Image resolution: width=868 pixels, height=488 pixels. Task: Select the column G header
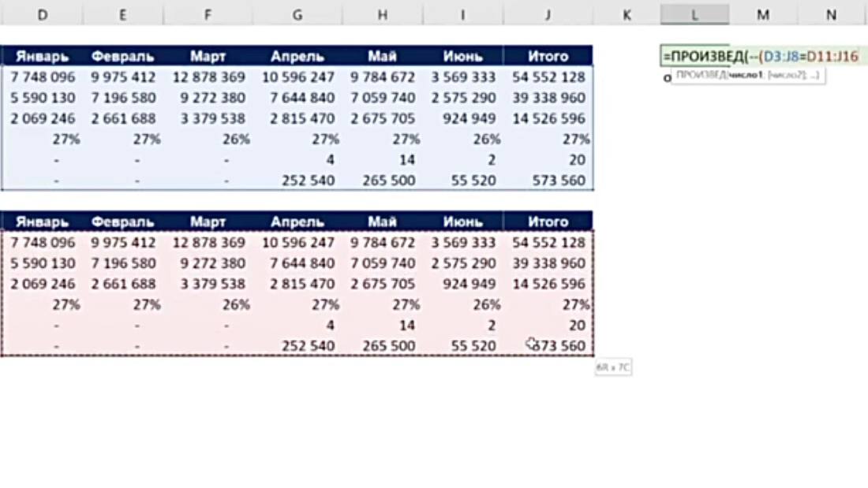pyautogui.click(x=297, y=15)
